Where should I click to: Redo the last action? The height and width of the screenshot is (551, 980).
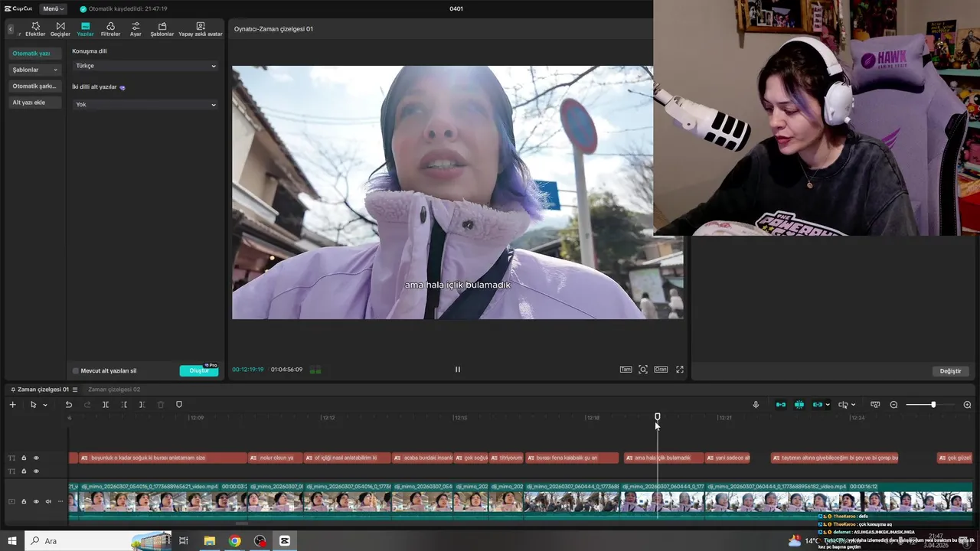[x=87, y=404]
